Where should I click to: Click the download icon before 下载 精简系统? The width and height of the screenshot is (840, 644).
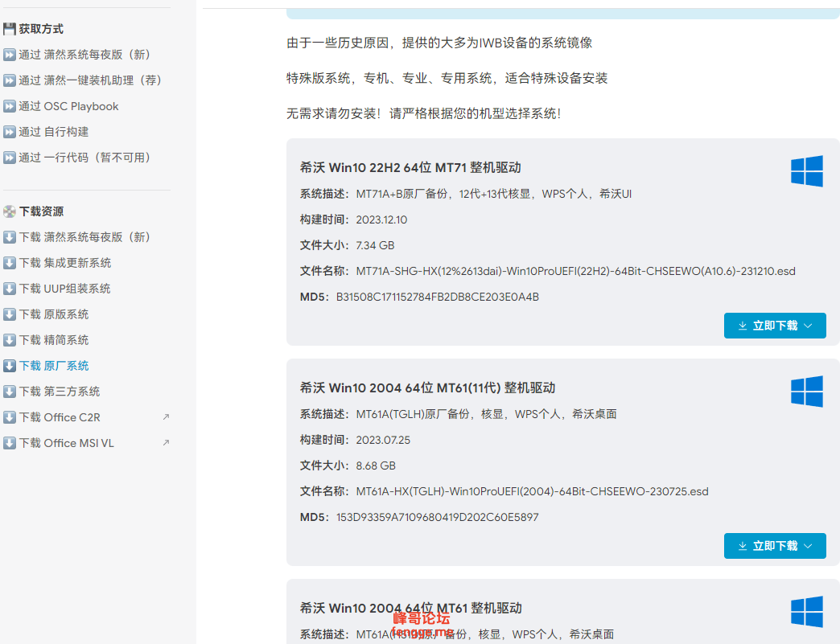9,340
